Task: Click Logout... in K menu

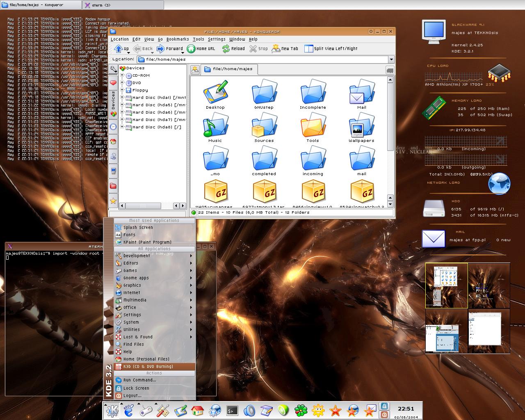Action: [154, 396]
